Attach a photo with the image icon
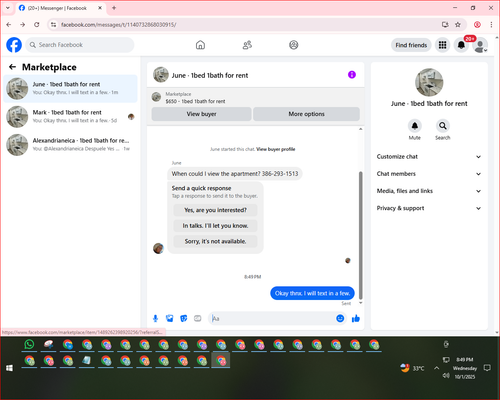500x400 pixels. (170, 319)
